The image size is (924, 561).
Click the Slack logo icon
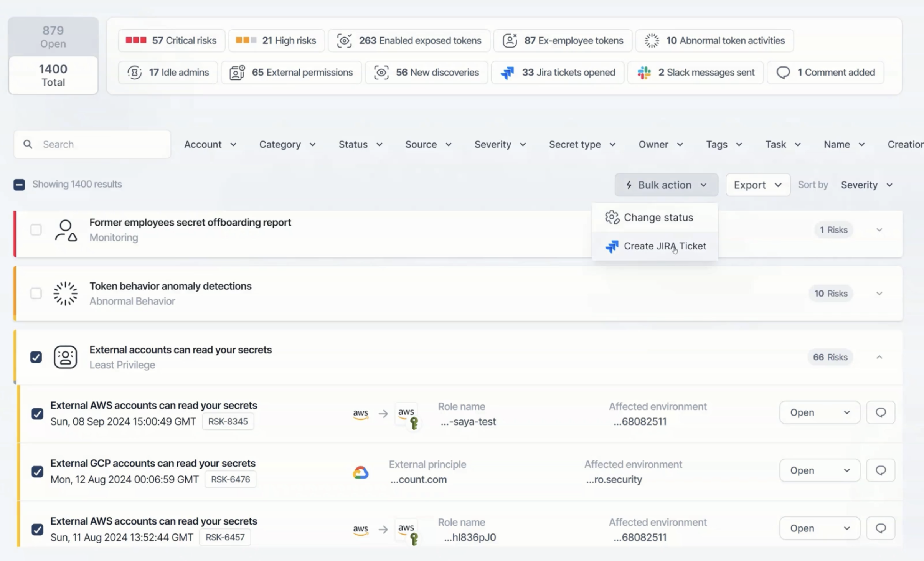coord(644,73)
